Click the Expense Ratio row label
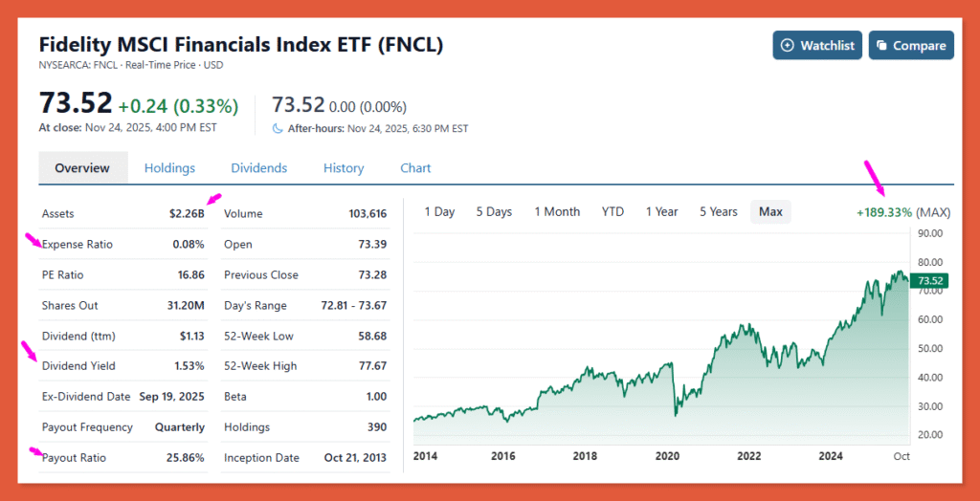This screenshot has width=980, height=501. (78, 244)
